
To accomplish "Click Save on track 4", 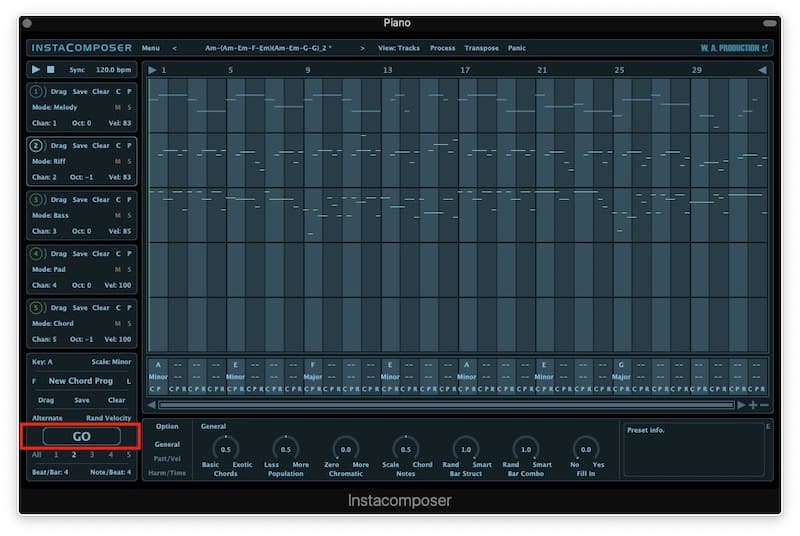I will 80,254.
